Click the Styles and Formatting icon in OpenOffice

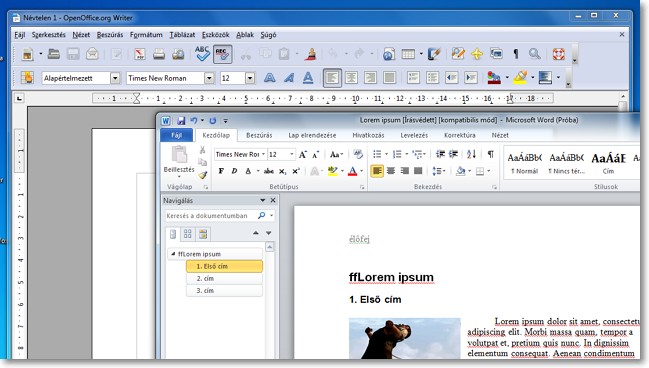[x=27, y=78]
